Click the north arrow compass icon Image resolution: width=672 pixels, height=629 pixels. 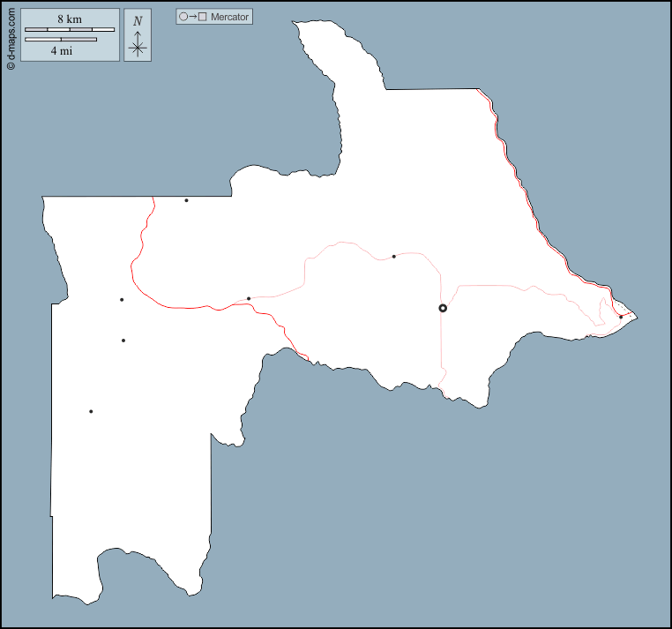click(x=137, y=35)
